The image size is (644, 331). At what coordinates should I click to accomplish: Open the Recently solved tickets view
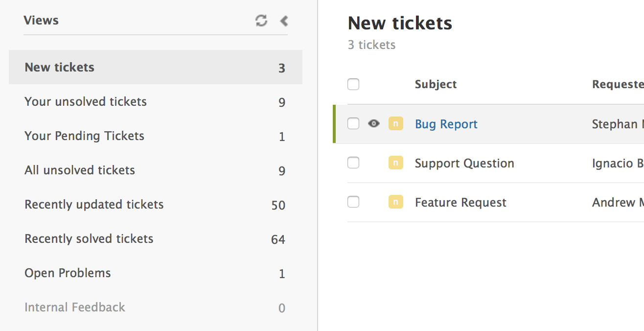click(89, 239)
